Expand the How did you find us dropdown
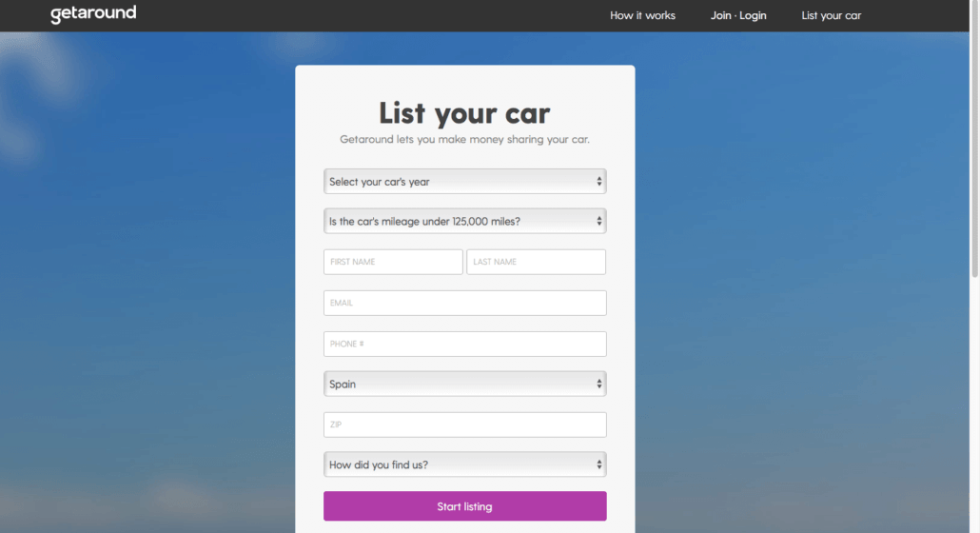The width and height of the screenshot is (980, 533). [x=464, y=464]
